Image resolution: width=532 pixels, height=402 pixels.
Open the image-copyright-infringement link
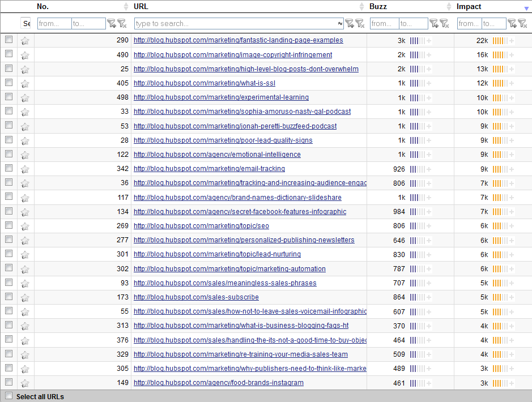233,55
